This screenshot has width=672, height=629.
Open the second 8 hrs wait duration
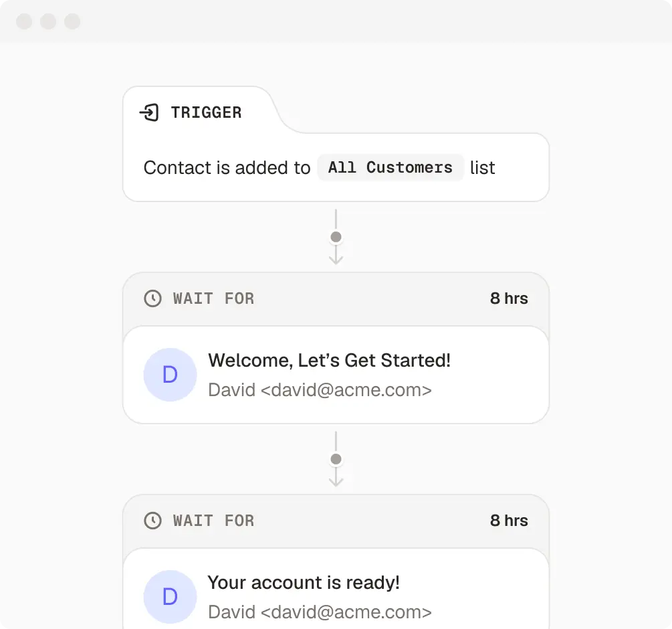tap(509, 521)
